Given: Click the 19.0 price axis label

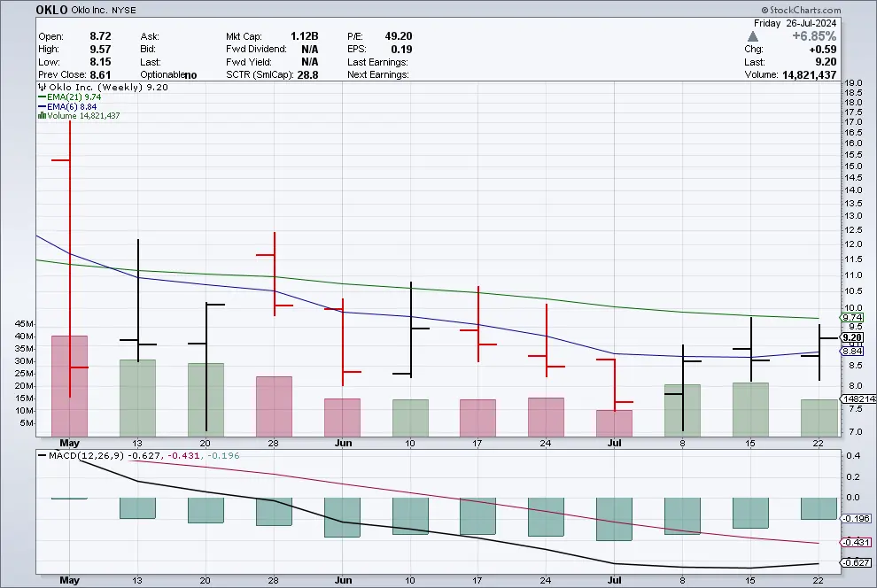Looking at the screenshot, I should tap(853, 82).
